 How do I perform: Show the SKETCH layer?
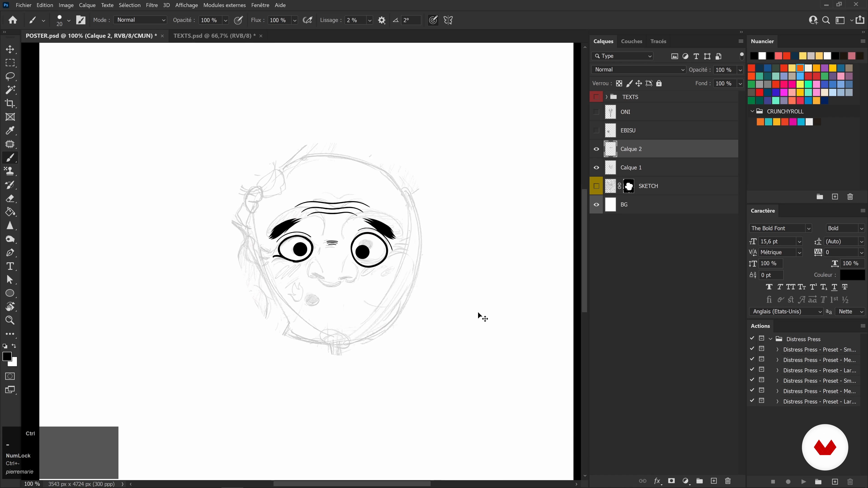[596, 186]
